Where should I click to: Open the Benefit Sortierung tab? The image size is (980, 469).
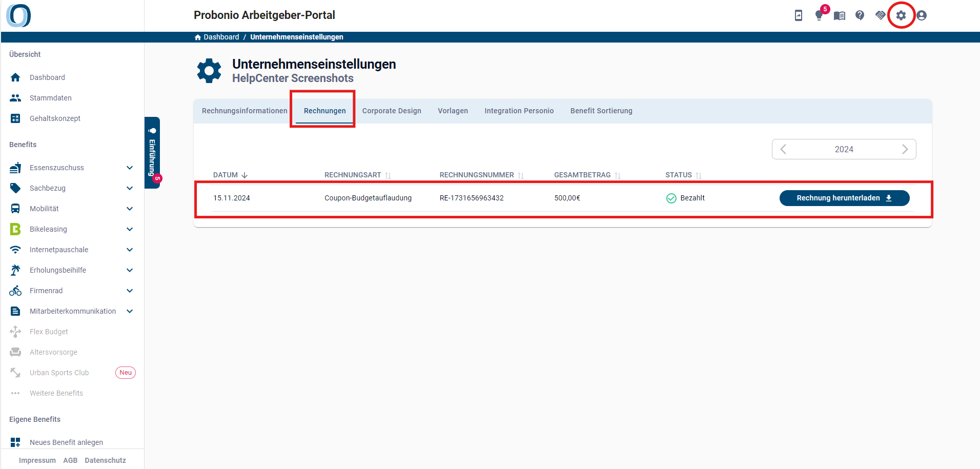(601, 111)
